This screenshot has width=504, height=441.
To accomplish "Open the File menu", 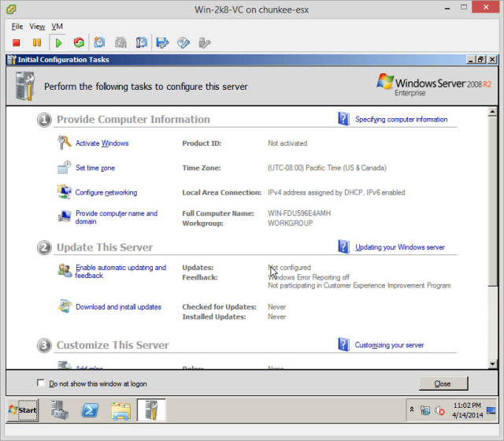I will [x=17, y=26].
